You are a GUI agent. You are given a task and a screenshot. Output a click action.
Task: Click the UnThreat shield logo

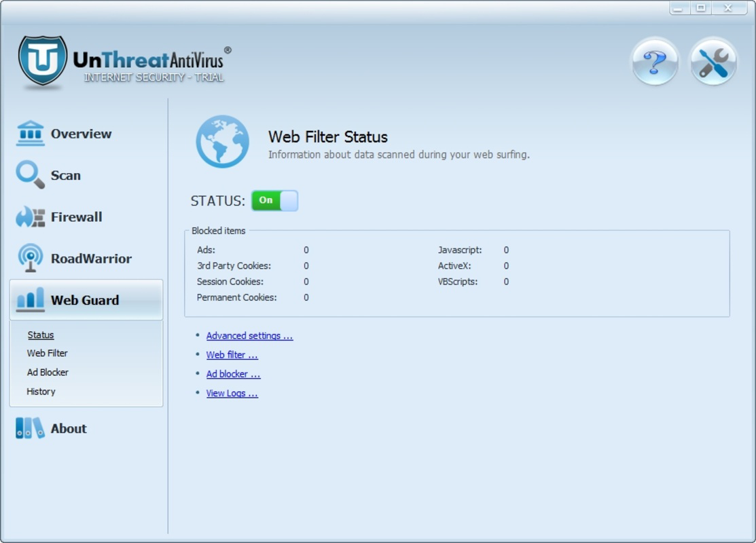point(42,60)
